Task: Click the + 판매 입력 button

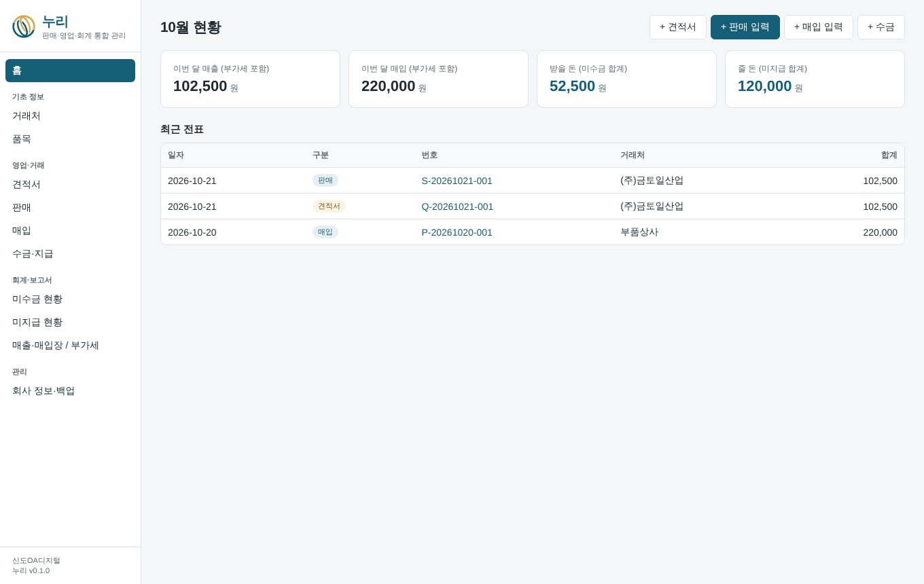Action: pos(745,27)
